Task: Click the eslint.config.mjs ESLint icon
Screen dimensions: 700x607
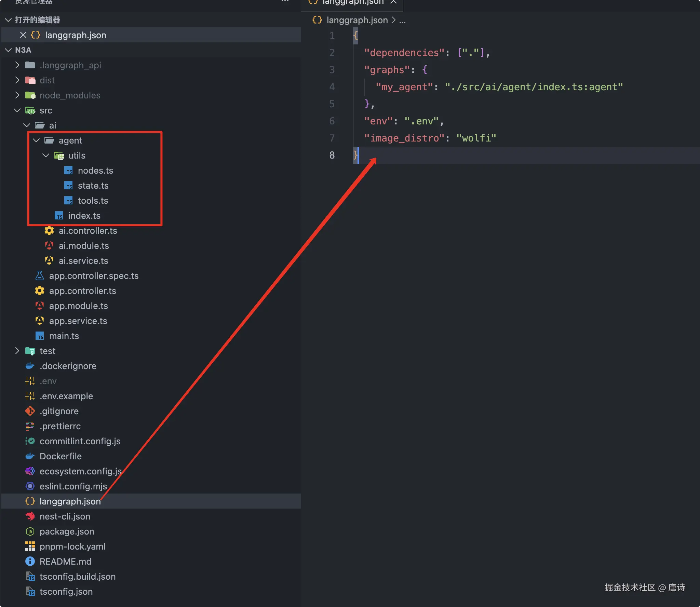Action: click(x=30, y=486)
